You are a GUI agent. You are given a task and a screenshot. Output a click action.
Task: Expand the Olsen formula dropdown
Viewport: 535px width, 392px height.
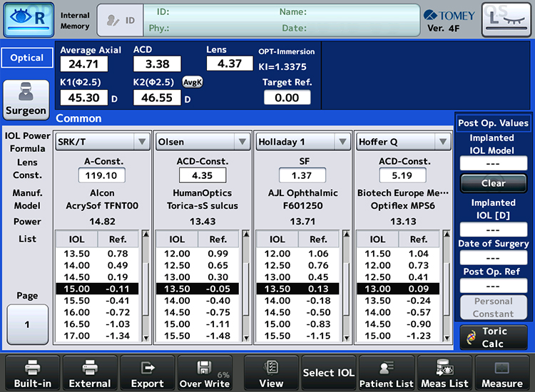[203, 142]
